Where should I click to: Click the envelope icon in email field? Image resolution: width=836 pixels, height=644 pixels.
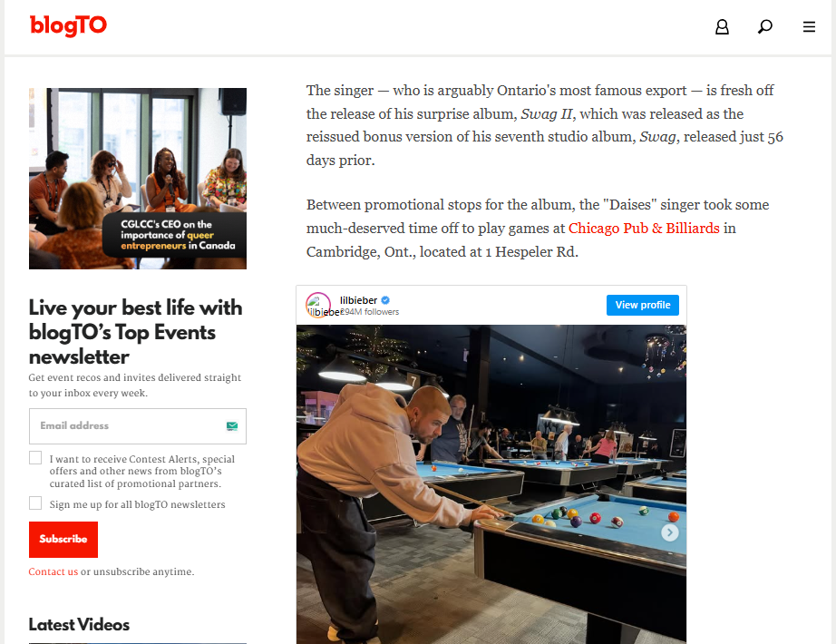232,425
